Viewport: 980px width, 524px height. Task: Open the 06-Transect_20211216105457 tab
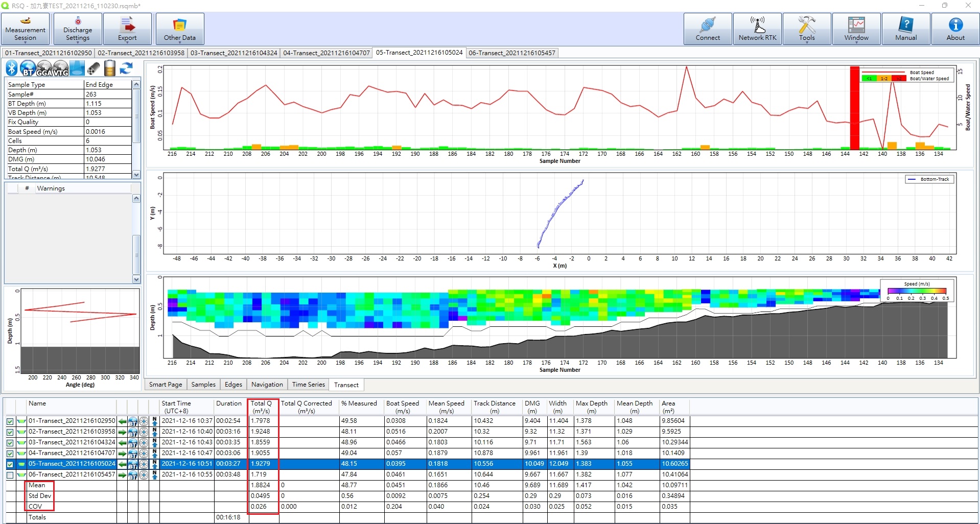pos(511,53)
